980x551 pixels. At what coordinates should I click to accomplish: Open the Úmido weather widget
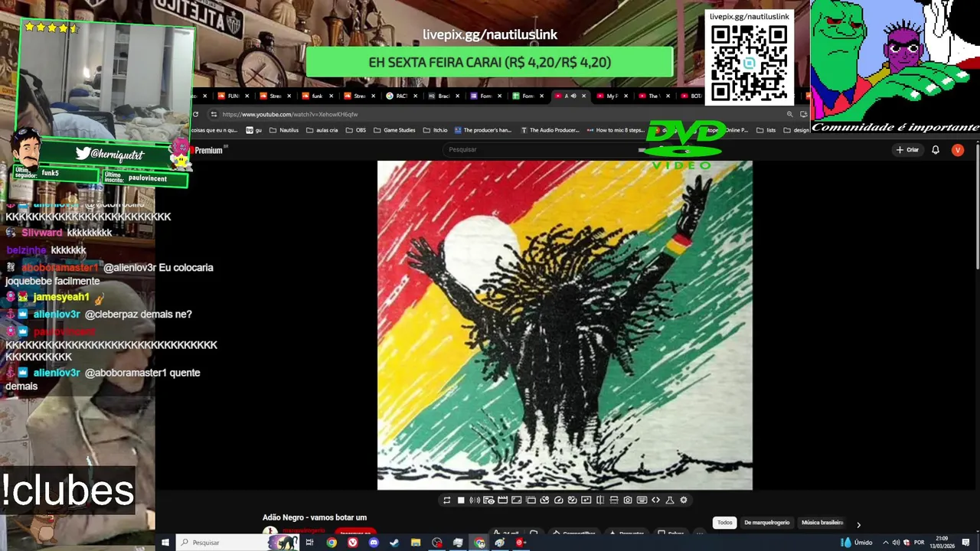[857, 543]
